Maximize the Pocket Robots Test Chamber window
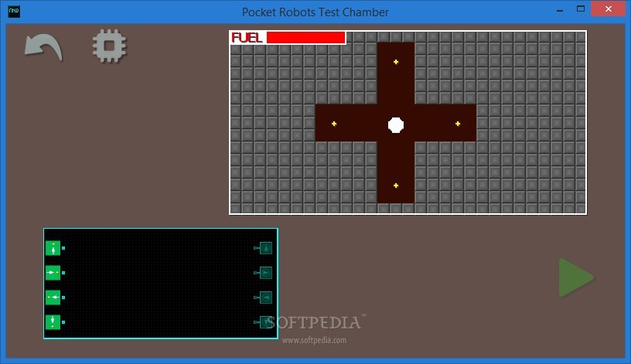Image resolution: width=631 pixels, height=364 pixels. tap(580, 9)
